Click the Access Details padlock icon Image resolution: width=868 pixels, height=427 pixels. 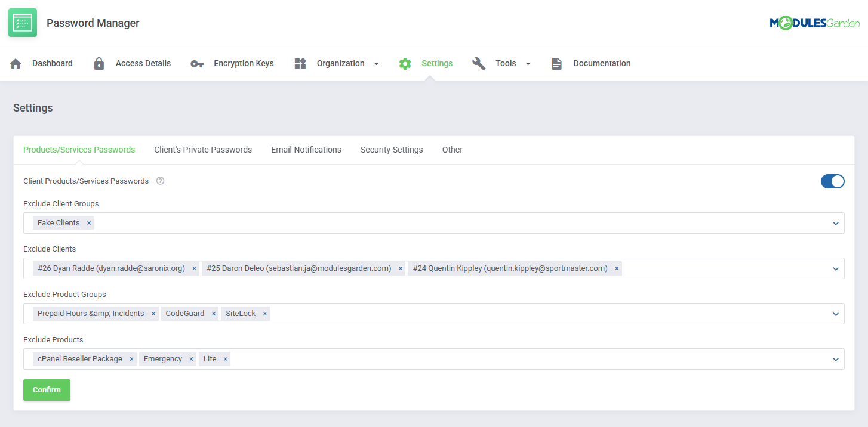[99, 64]
